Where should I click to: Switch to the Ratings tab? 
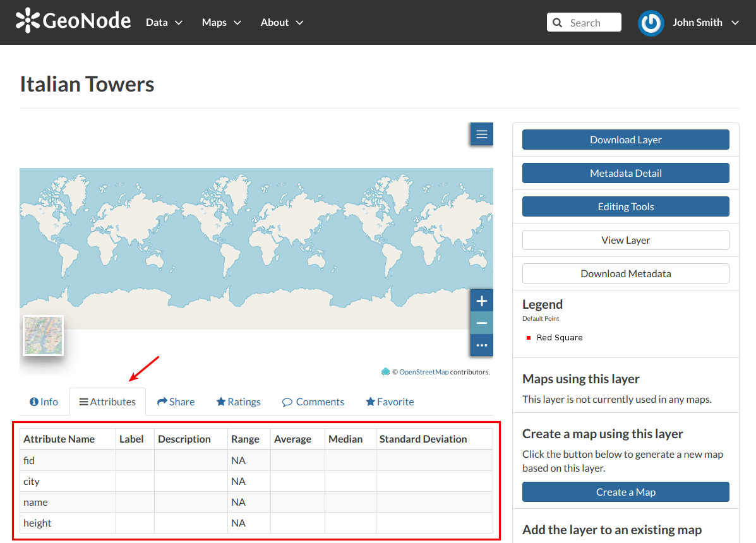[x=238, y=402]
